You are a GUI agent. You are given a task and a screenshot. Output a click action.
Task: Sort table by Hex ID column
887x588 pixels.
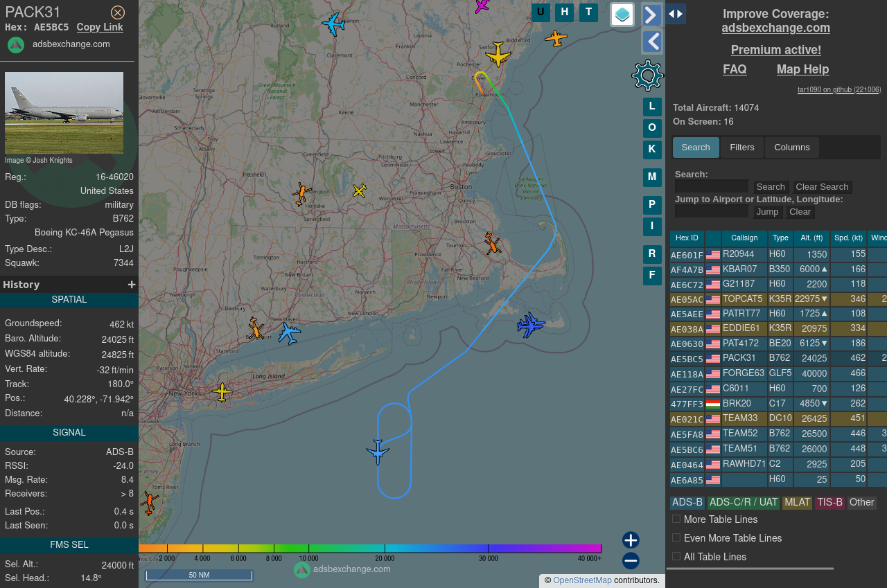687,238
